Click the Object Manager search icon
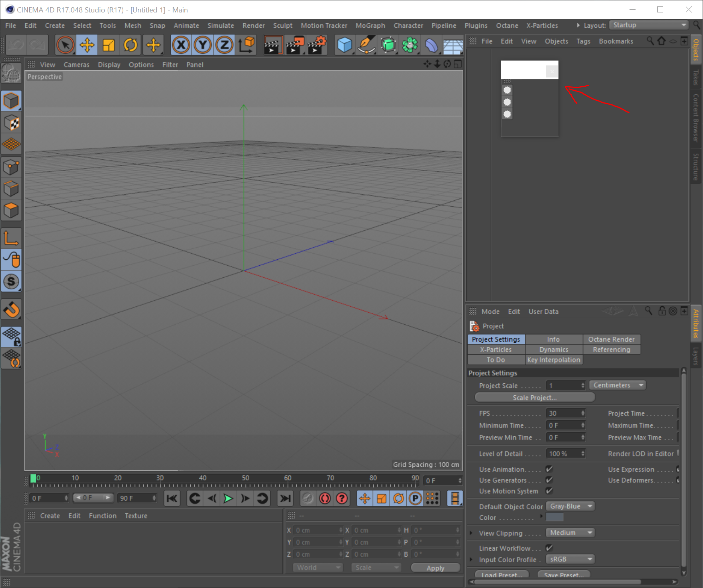The height and width of the screenshot is (588, 703). (650, 41)
